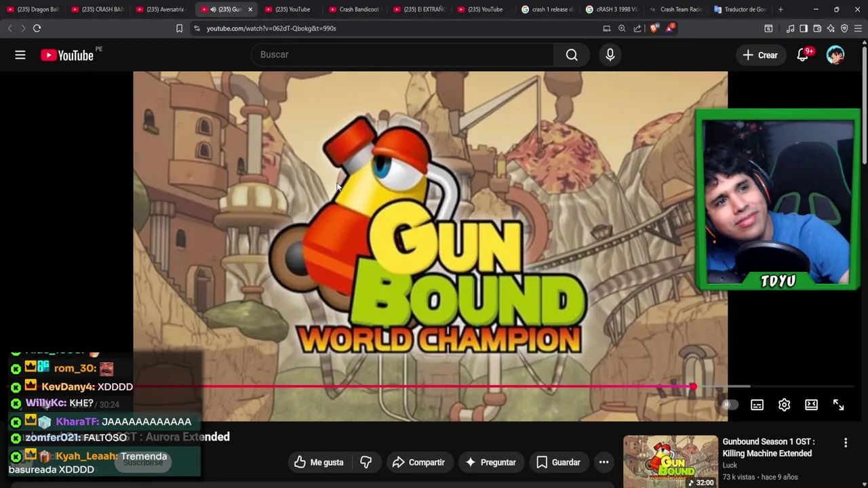Viewport: 868px width, 488px height.
Task: Click the Crear button
Action: pyautogui.click(x=760, y=55)
